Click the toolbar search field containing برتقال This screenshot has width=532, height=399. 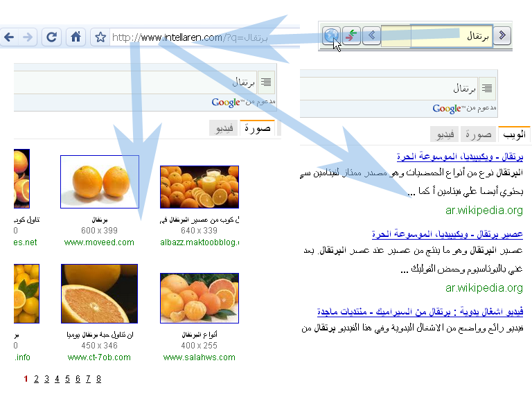pos(437,35)
